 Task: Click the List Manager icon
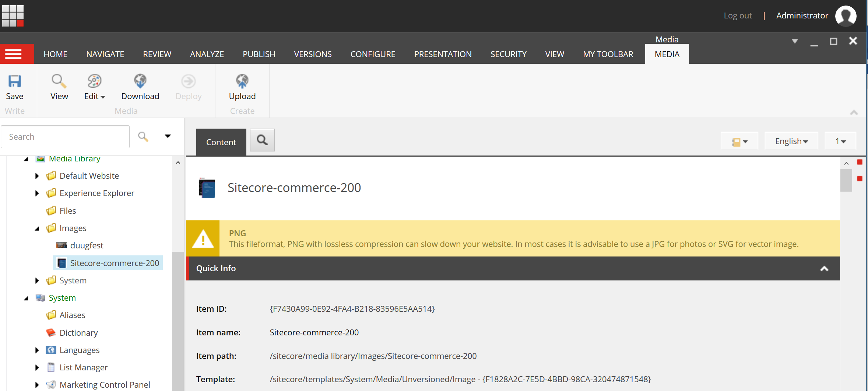pos(51,367)
